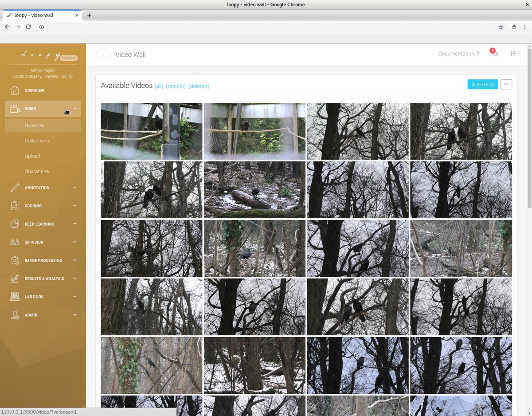Expand the DEEP LEARNING menu arrow

point(74,224)
